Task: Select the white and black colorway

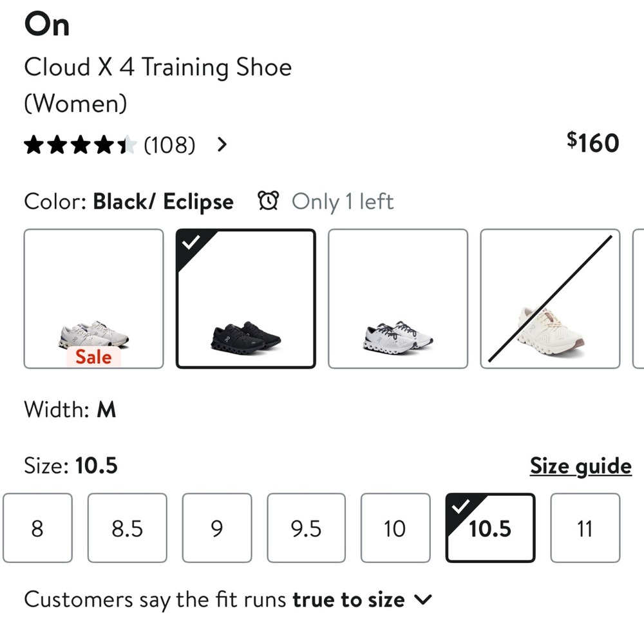Action: (x=397, y=298)
